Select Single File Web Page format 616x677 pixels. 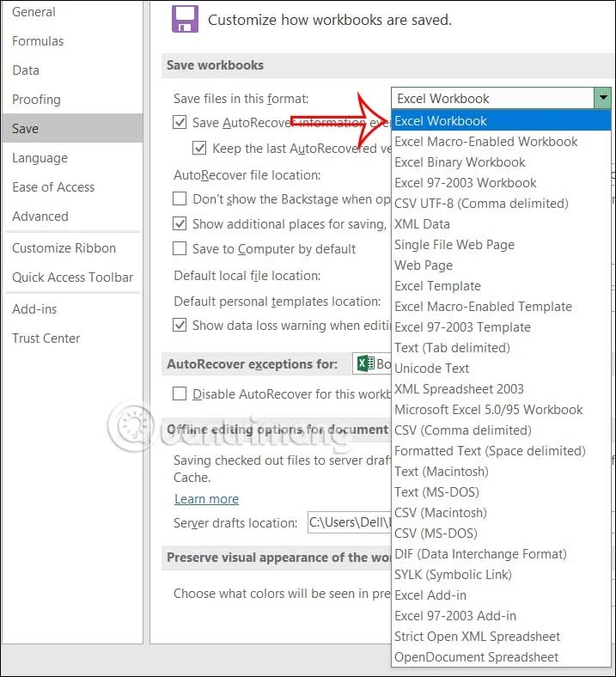[x=501, y=245]
